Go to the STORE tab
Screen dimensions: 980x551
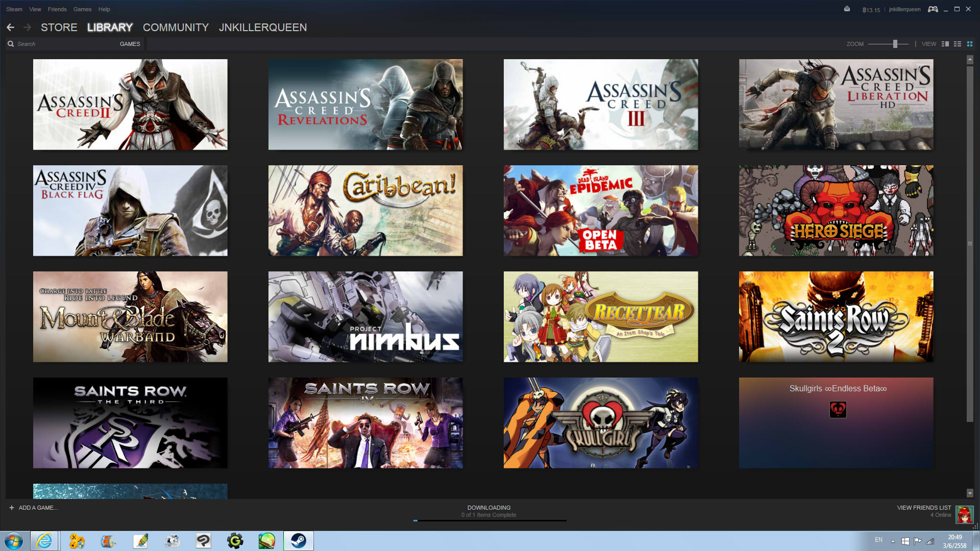click(x=59, y=28)
